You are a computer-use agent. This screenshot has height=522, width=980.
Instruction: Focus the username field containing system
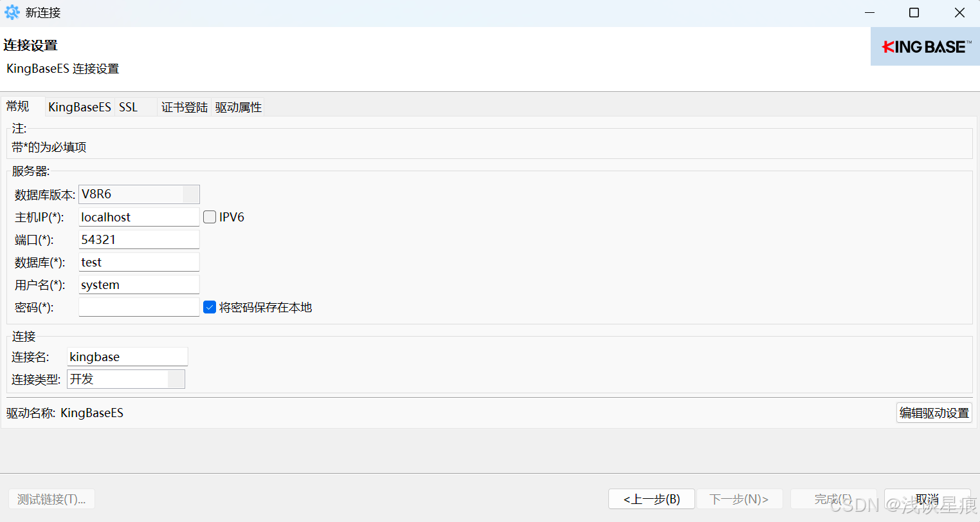click(x=139, y=284)
